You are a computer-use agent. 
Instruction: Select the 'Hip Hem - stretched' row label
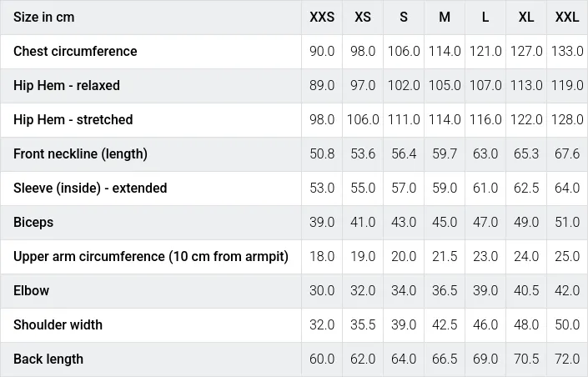pyautogui.click(x=73, y=119)
